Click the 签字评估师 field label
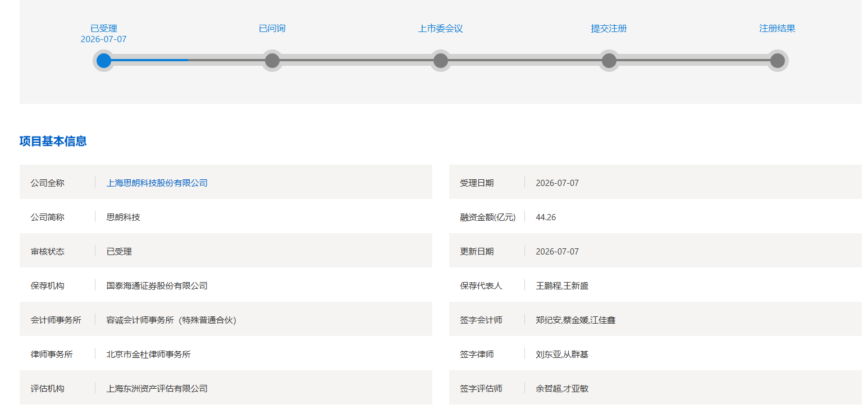Screen dimensions: 868x418 coord(481,389)
